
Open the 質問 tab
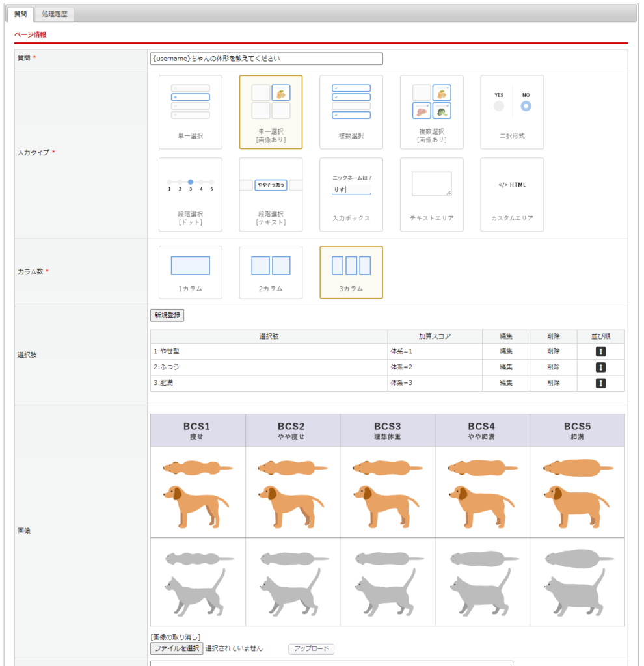(x=20, y=14)
